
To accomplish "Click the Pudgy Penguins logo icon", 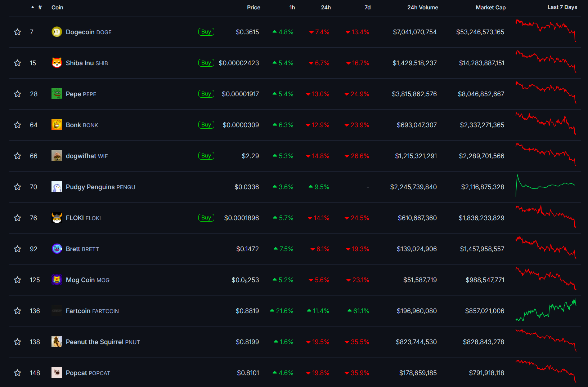I will (x=57, y=187).
